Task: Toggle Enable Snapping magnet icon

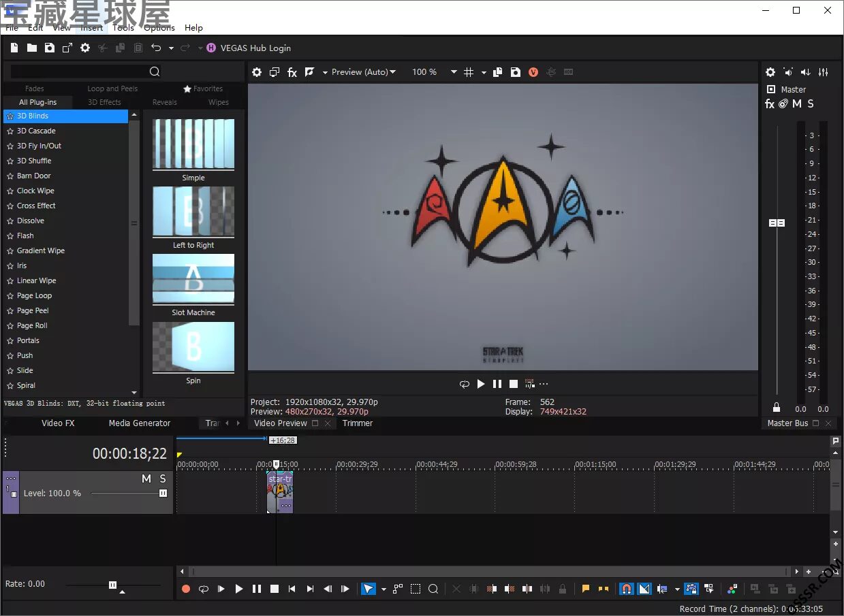Action: (627, 589)
